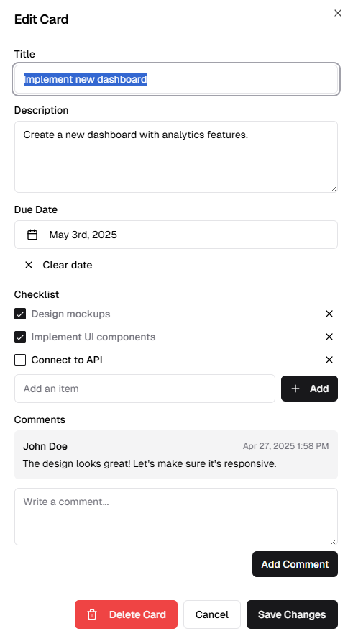Viewport: 353px width, 644px height.
Task: Open the May 3rd, 2025 date picker
Action: tap(176, 235)
